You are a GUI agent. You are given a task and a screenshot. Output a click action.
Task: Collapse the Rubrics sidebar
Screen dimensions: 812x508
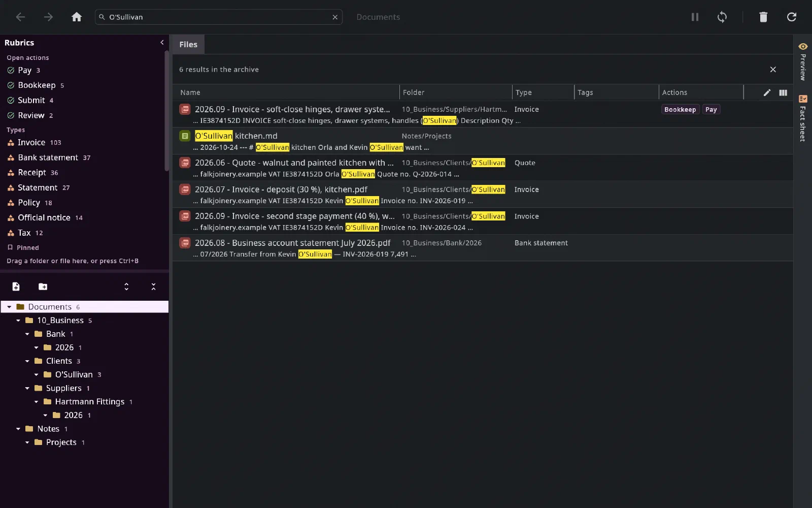[162, 43]
